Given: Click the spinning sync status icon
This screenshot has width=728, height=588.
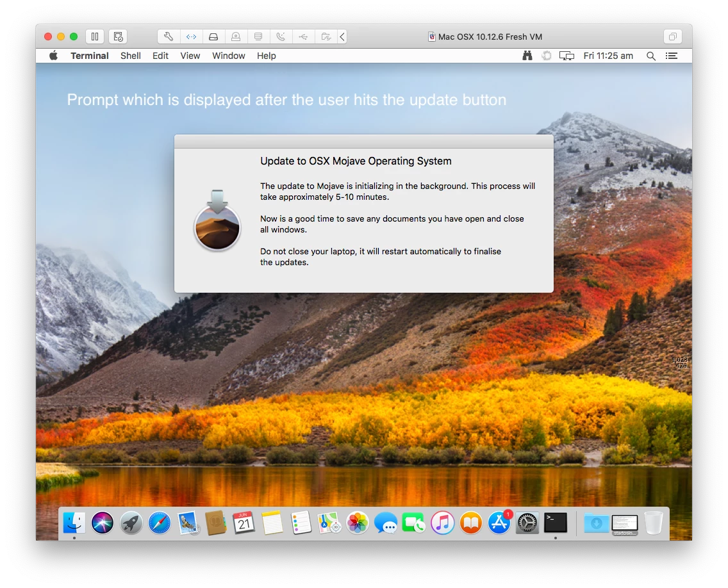Looking at the screenshot, I should click(547, 56).
